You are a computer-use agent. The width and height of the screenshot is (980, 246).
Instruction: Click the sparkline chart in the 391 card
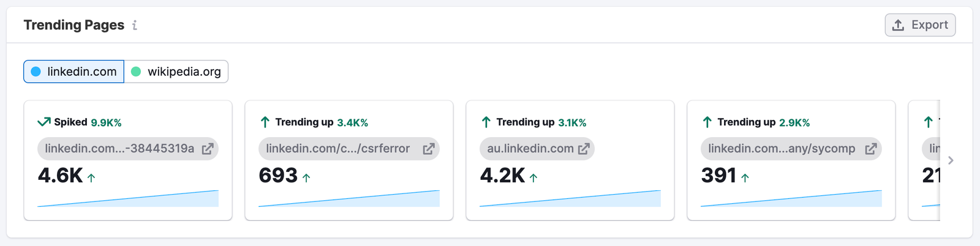pos(791,199)
